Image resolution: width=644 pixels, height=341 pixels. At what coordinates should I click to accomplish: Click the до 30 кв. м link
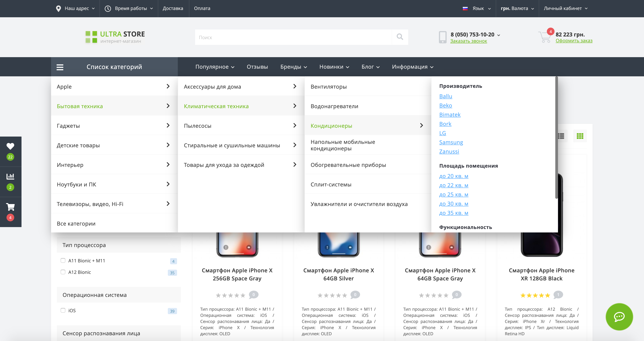(454, 204)
